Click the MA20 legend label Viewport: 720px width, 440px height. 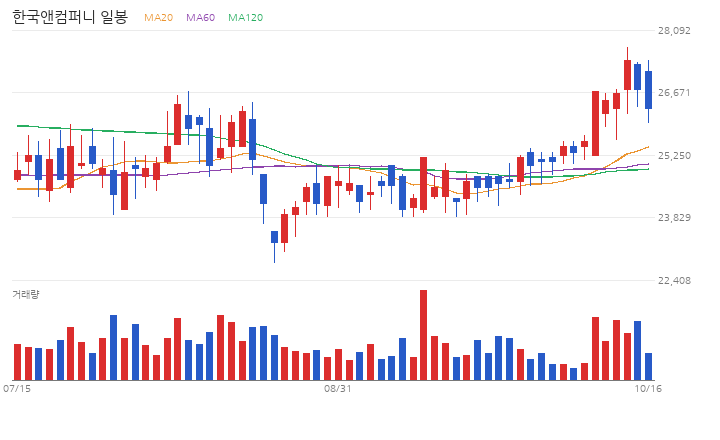[158, 17]
